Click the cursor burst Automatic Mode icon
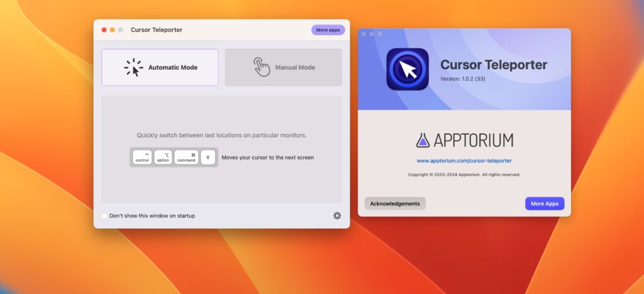The width and height of the screenshot is (644, 294). pyautogui.click(x=134, y=67)
